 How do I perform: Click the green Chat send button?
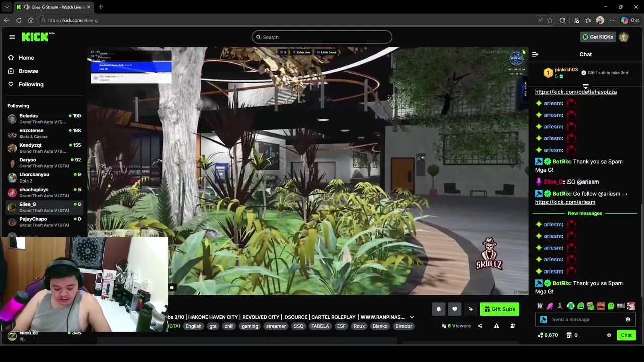[626, 335]
